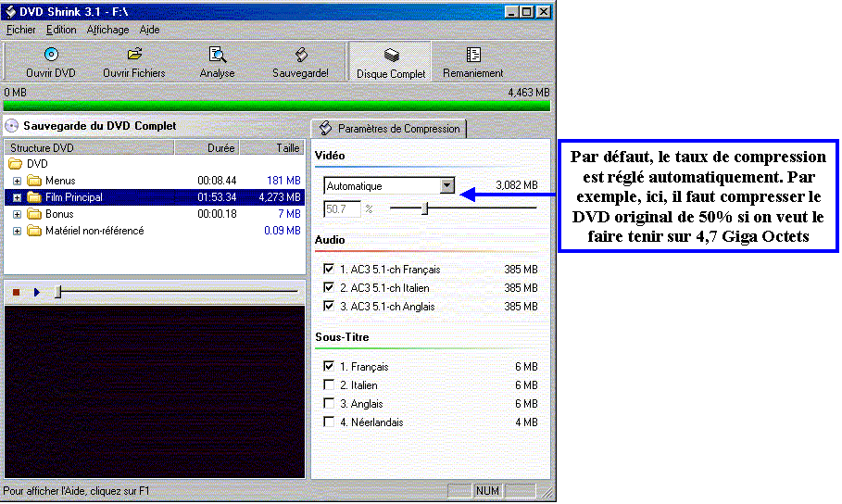Minimize the DVD Shrink window
This screenshot has width=842, height=504.
point(512,11)
